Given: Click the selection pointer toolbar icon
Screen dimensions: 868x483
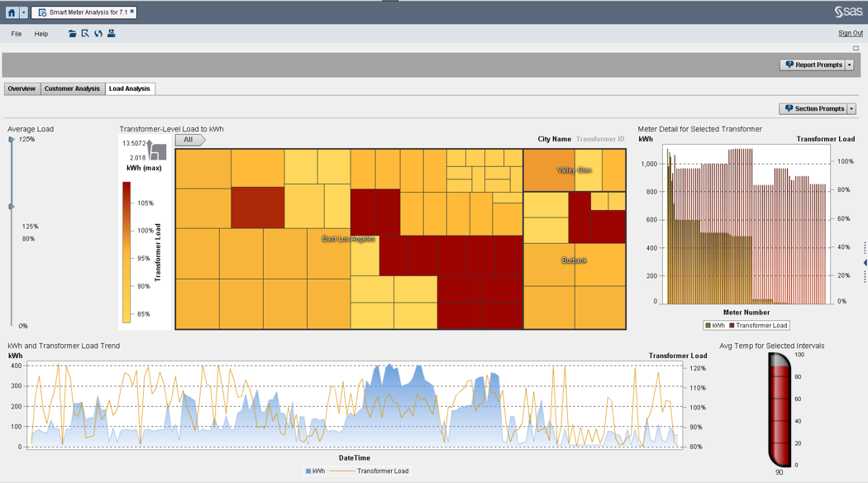Looking at the screenshot, I should 85,34.
